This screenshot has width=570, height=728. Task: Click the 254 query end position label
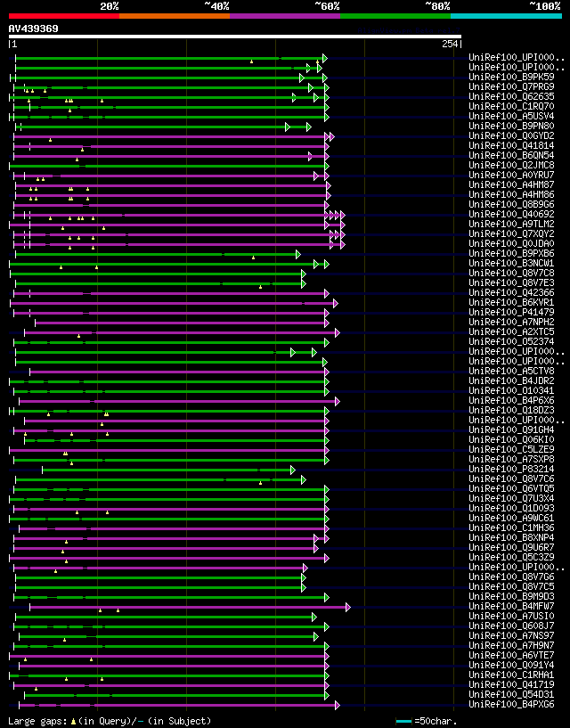pyautogui.click(x=450, y=44)
